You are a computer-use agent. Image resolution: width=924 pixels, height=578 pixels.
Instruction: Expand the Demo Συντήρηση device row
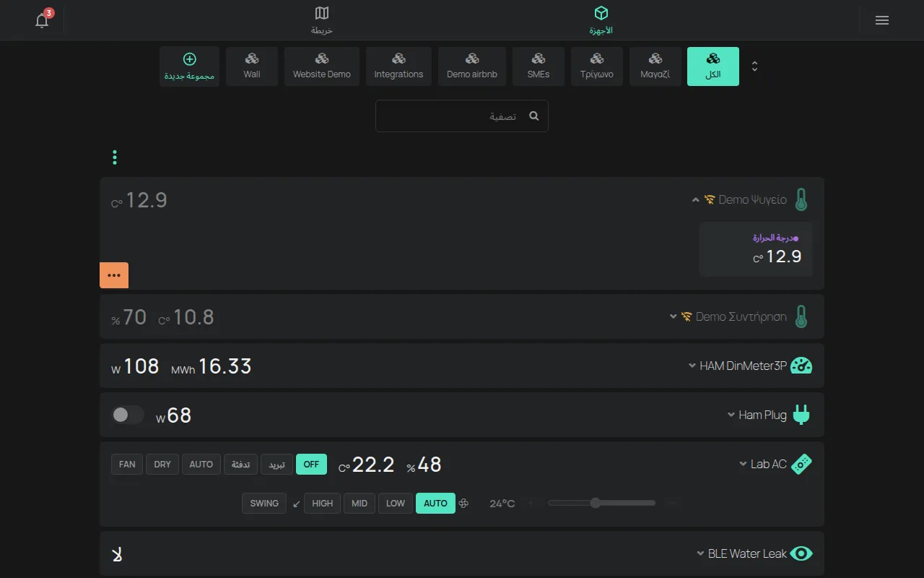click(x=673, y=316)
